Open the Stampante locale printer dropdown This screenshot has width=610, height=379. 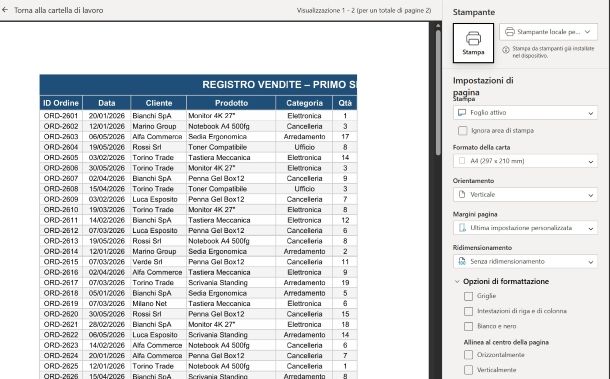click(x=548, y=32)
